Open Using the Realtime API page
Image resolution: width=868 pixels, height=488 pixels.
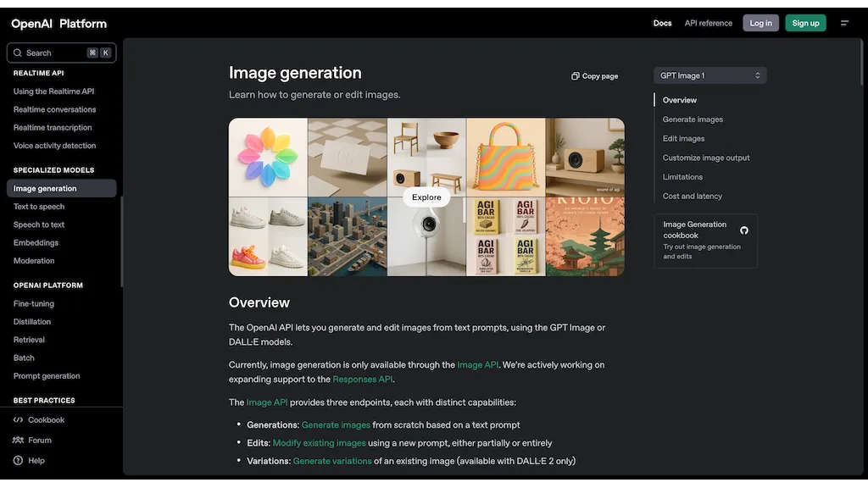(x=53, y=91)
